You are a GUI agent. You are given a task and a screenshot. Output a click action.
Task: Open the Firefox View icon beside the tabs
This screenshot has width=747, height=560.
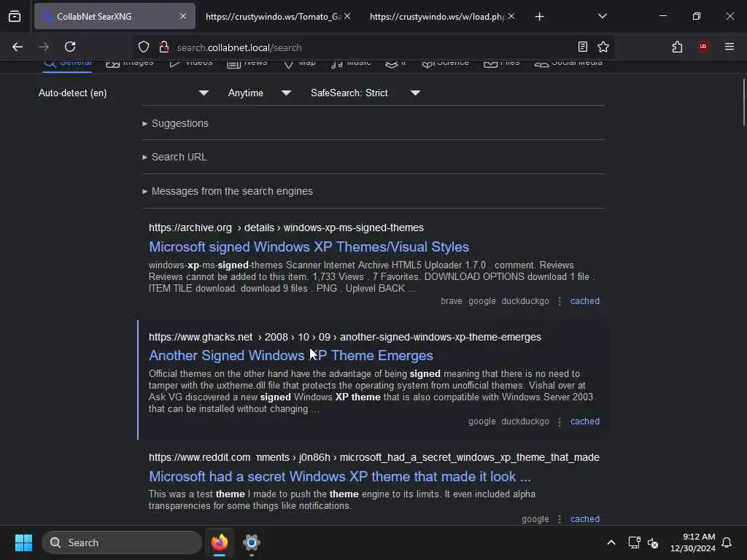point(15,16)
